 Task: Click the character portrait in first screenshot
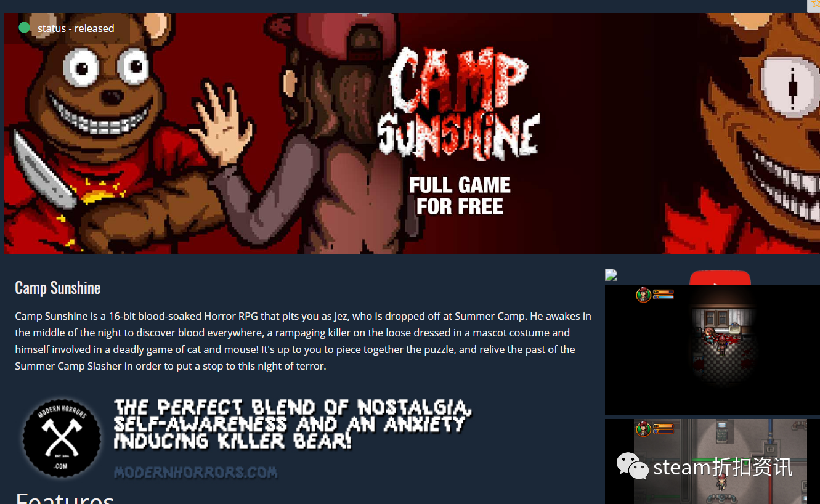pyautogui.click(x=644, y=295)
